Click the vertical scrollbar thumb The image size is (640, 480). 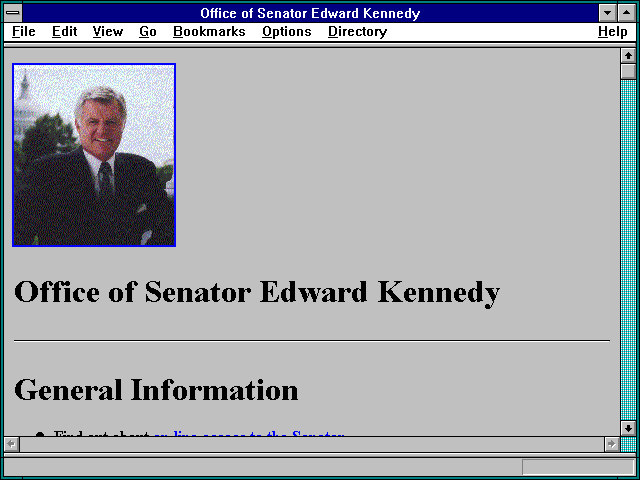[x=628, y=71]
